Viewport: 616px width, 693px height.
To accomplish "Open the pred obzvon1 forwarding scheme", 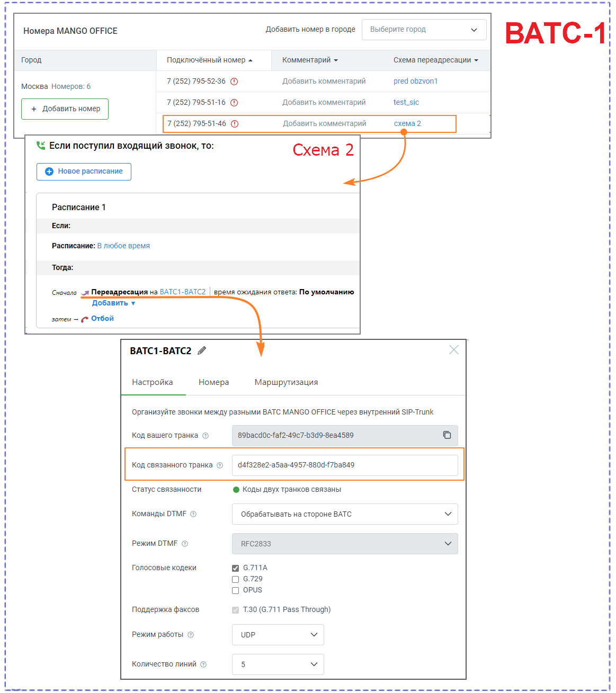I will [416, 82].
